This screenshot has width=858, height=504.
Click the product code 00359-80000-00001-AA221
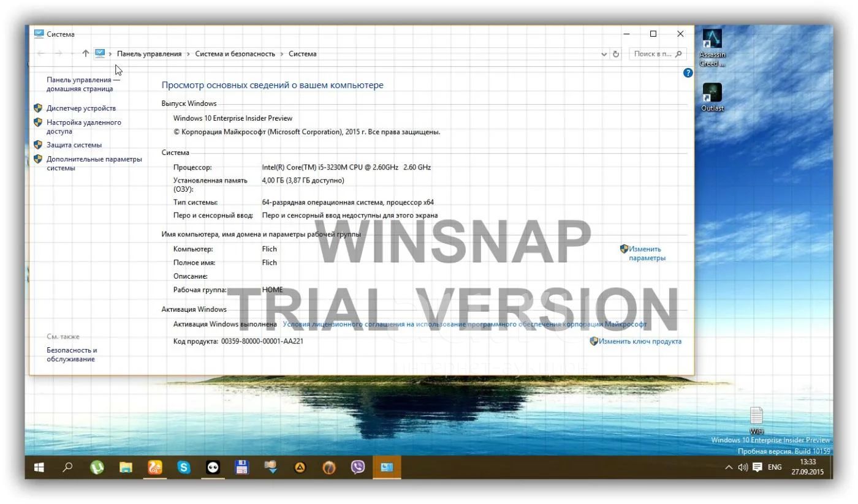coord(262,341)
